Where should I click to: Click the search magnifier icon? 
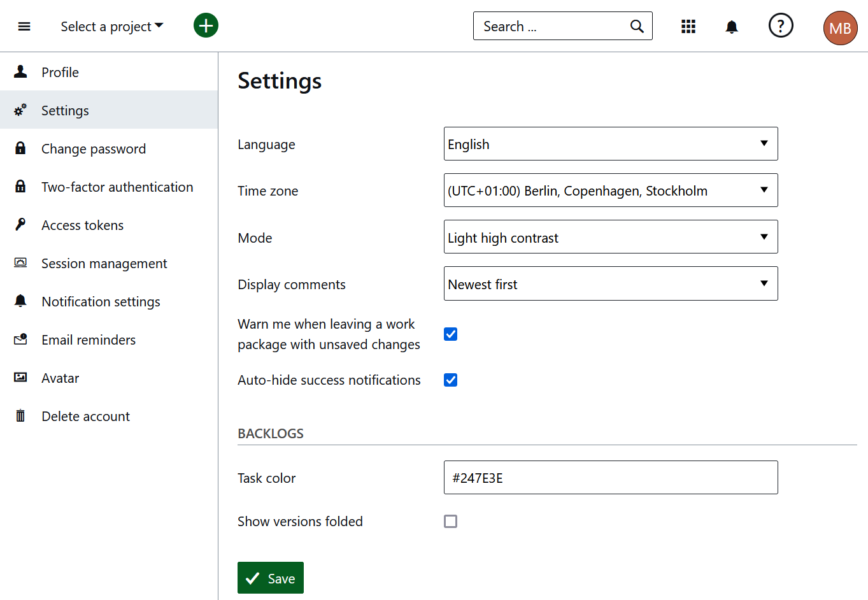click(x=637, y=26)
